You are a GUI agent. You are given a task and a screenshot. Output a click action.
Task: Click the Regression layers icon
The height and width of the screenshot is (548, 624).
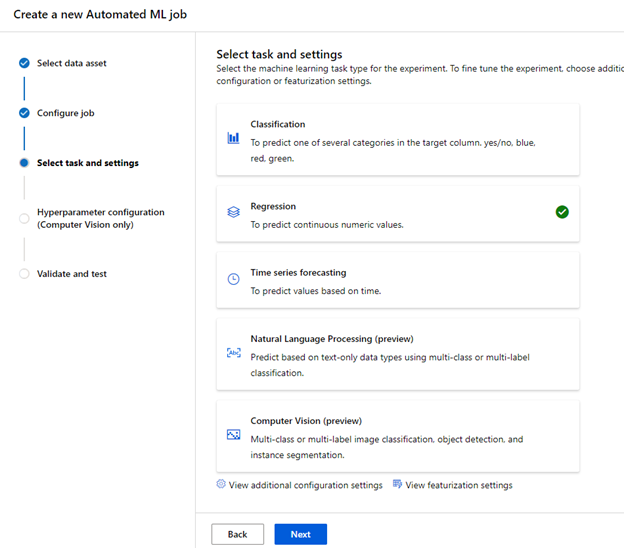233,212
